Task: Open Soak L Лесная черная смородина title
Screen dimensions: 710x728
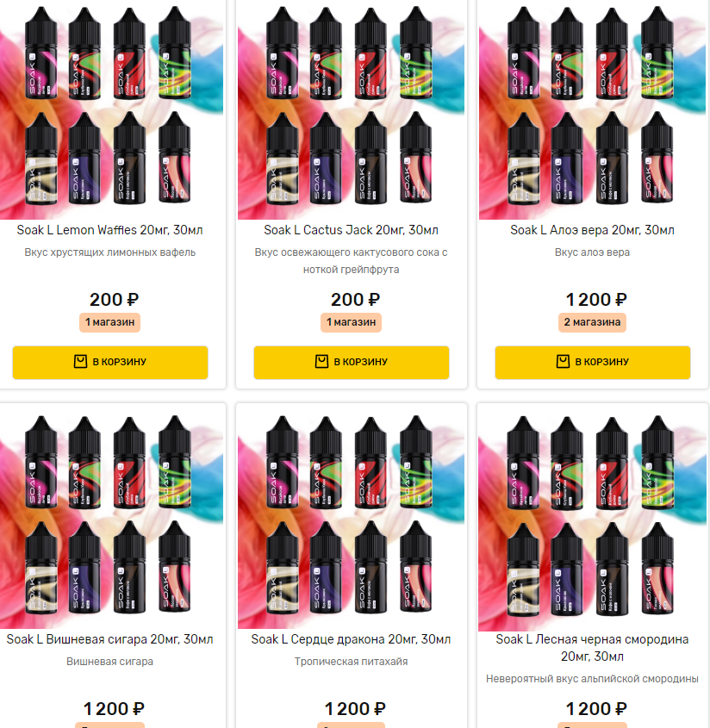Action: pos(593,648)
